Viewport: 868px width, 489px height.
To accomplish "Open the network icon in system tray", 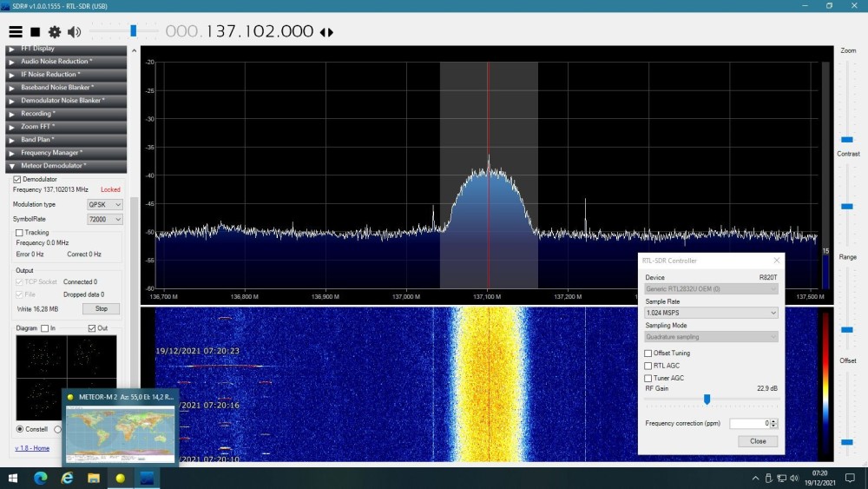I will click(782, 478).
